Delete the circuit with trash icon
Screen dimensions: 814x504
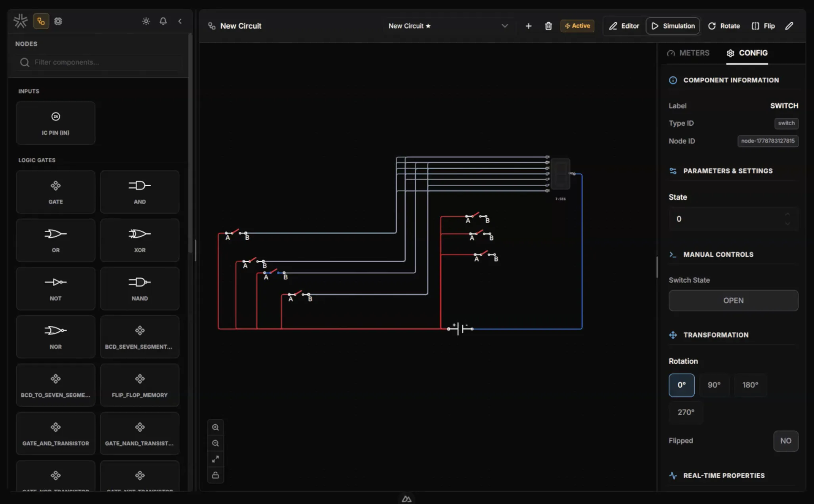(x=548, y=26)
